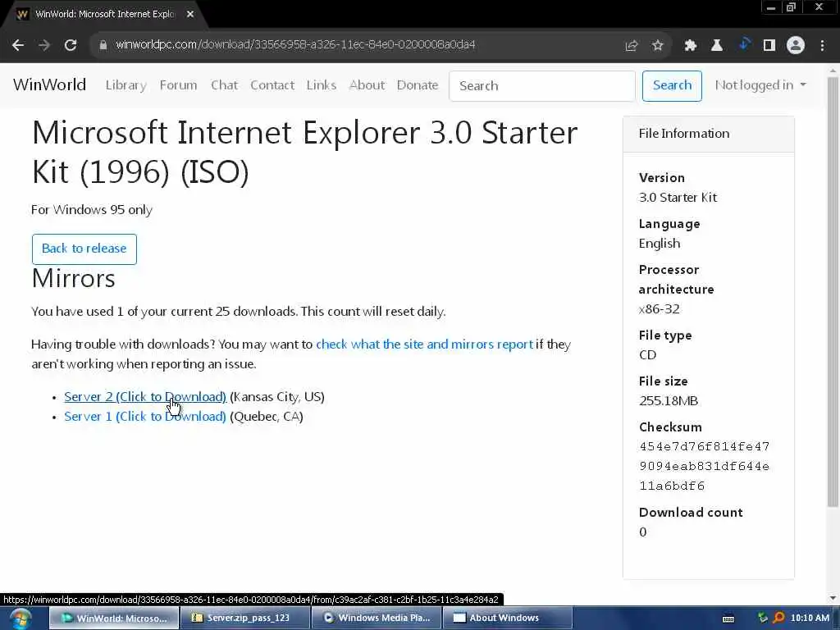Close the WinWorld browser tab

point(190,15)
